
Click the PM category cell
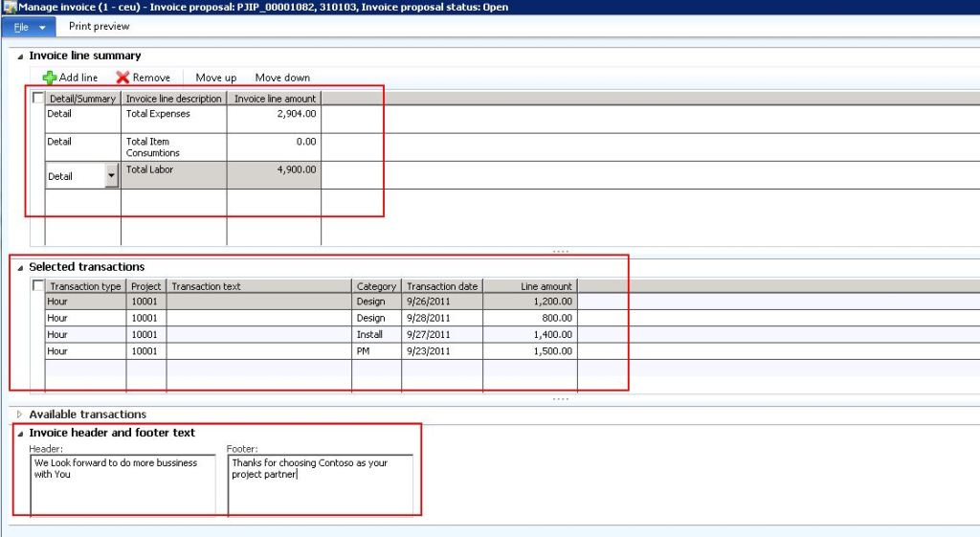pyautogui.click(x=376, y=350)
